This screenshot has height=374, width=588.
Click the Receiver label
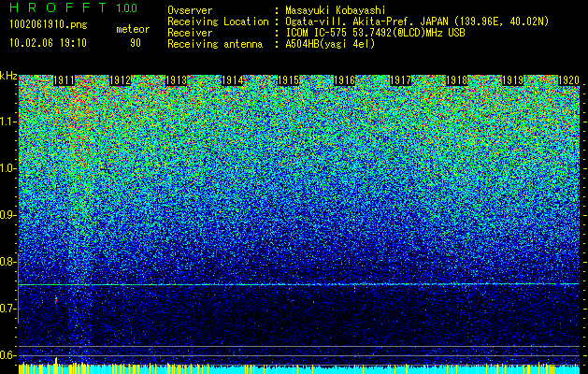(x=190, y=33)
